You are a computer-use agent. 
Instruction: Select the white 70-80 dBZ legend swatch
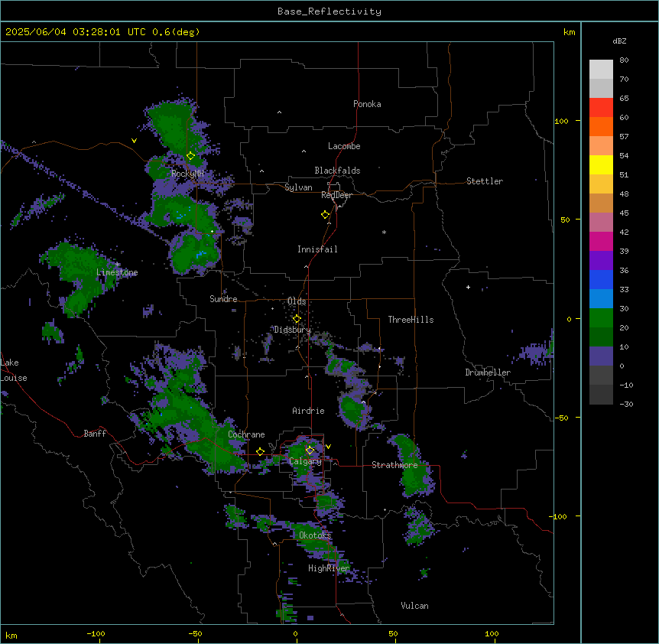click(601, 69)
